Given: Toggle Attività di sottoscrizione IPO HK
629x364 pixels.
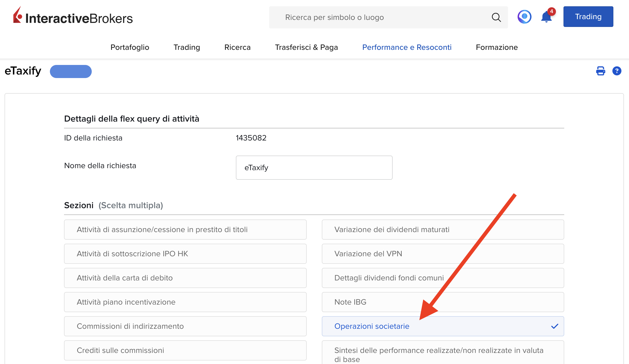Looking at the screenshot, I should [185, 254].
